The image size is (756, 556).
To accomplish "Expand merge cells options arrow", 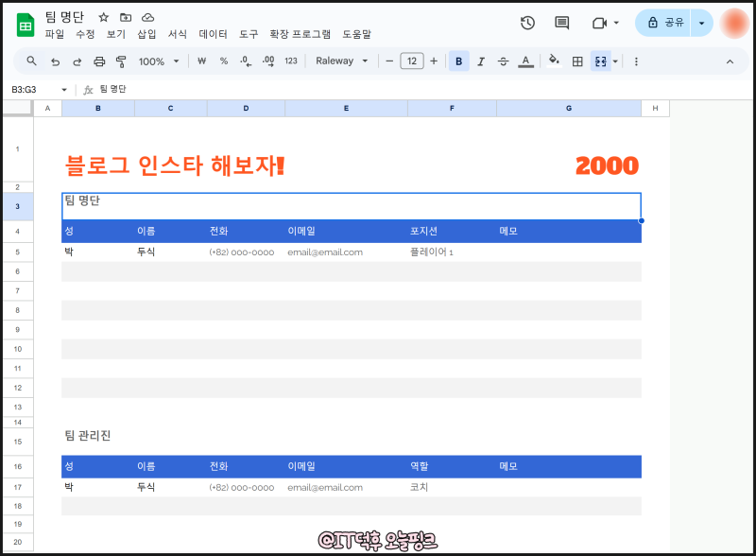I will (615, 61).
